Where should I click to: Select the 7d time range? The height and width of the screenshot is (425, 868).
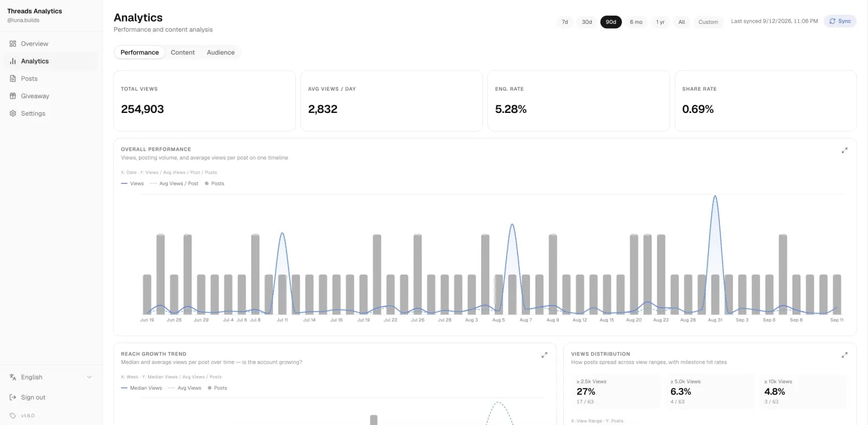(x=565, y=22)
